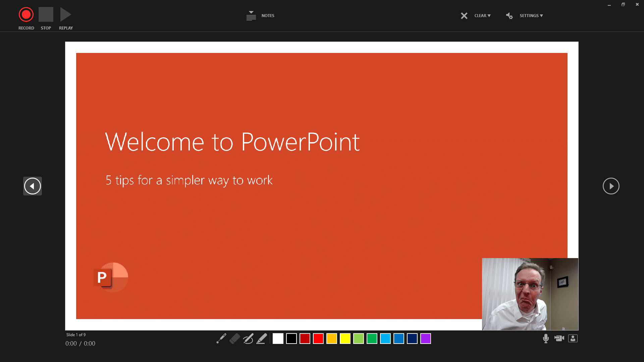
Task: Expand the CLEAR dropdown
Action: (x=483, y=16)
